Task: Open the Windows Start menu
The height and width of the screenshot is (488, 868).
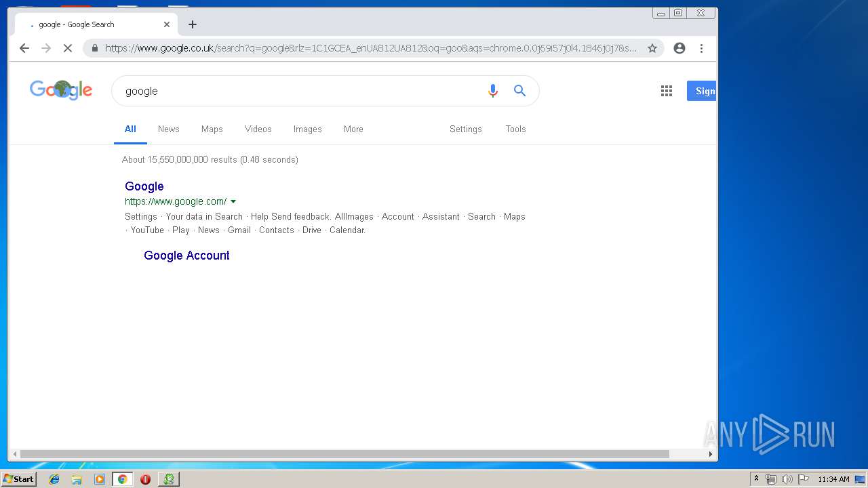Action: pos(19,479)
